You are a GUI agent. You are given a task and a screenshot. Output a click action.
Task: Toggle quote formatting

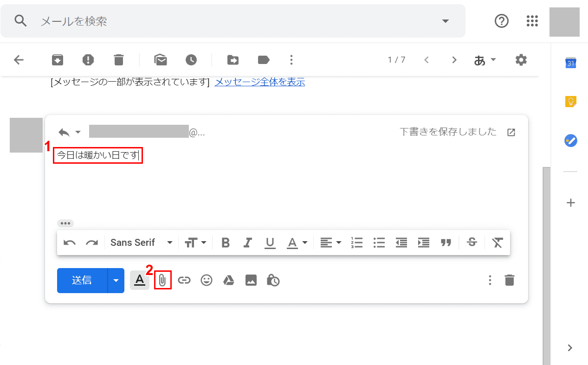tap(446, 243)
